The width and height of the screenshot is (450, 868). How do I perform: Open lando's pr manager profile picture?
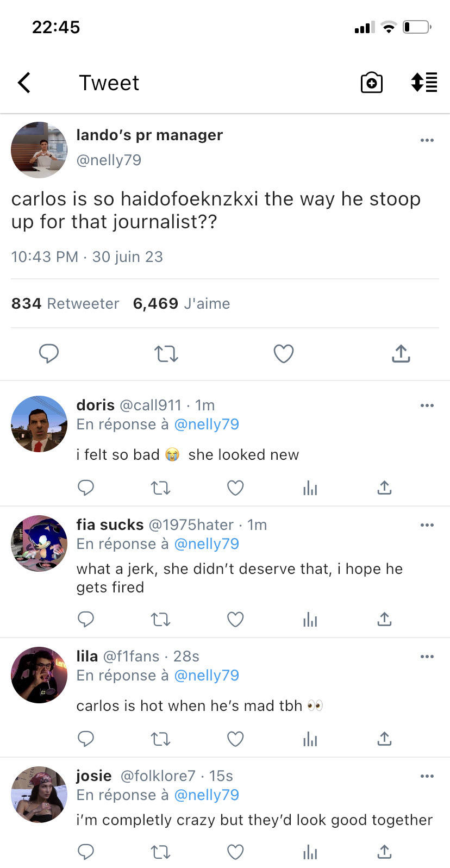pos(39,150)
